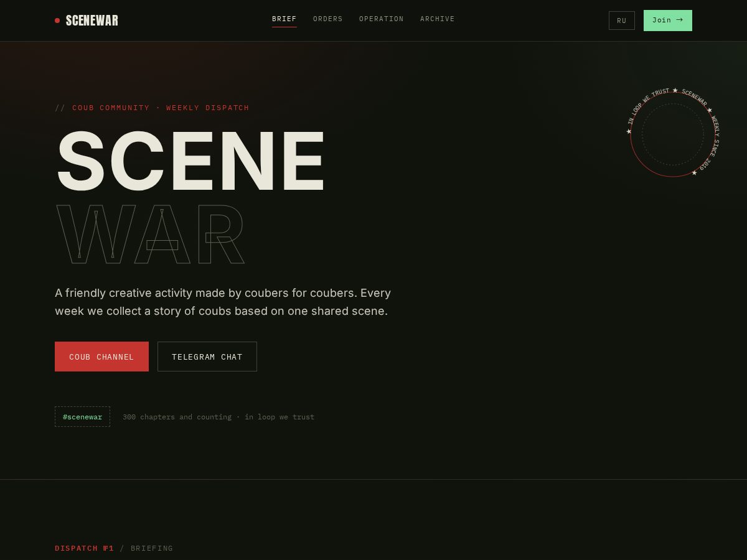Click the #scenewar hashtag tag
Screen dimensions: 747x560
(82, 417)
